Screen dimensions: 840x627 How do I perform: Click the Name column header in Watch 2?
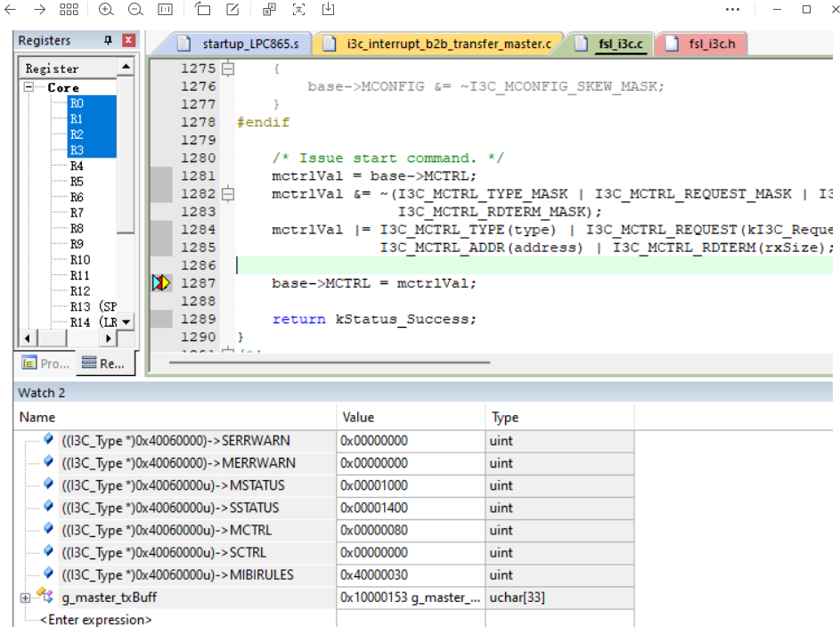coord(175,417)
